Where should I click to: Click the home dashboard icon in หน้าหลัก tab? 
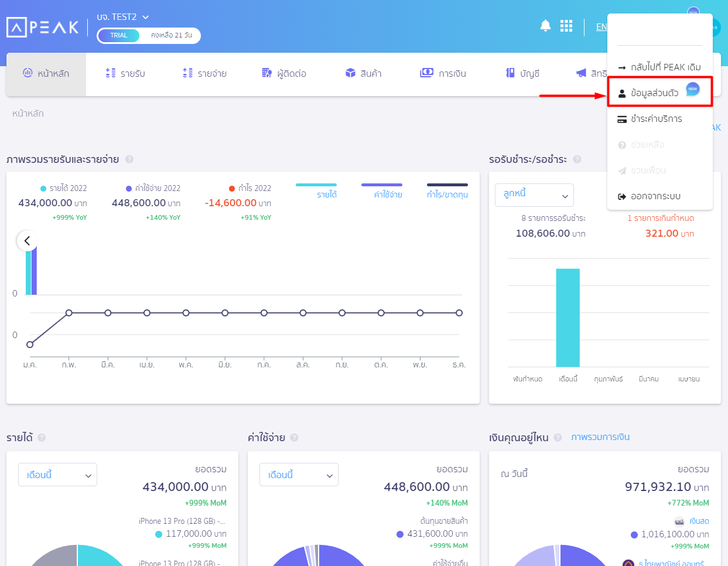pos(28,73)
